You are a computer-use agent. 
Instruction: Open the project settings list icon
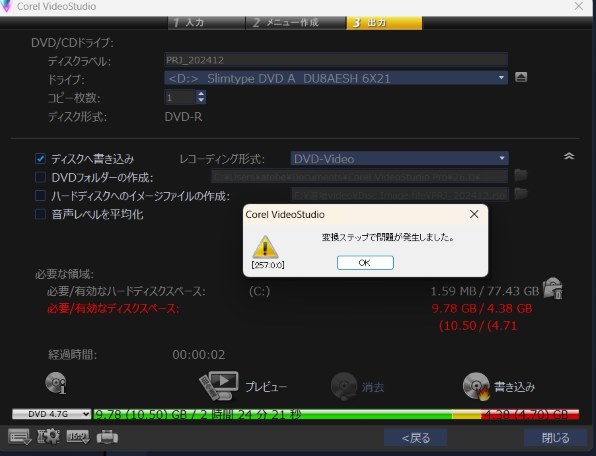(x=19, y=437)
